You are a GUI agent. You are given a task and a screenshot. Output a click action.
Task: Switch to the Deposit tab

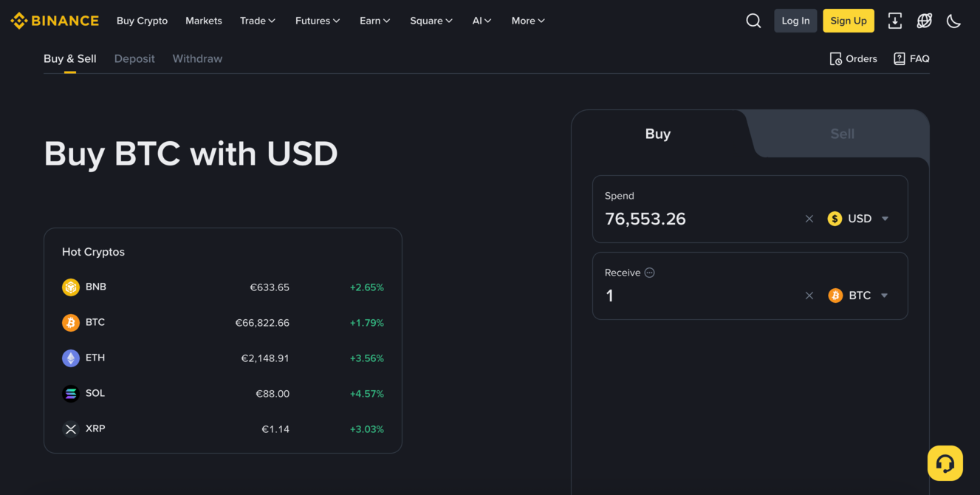134,59
